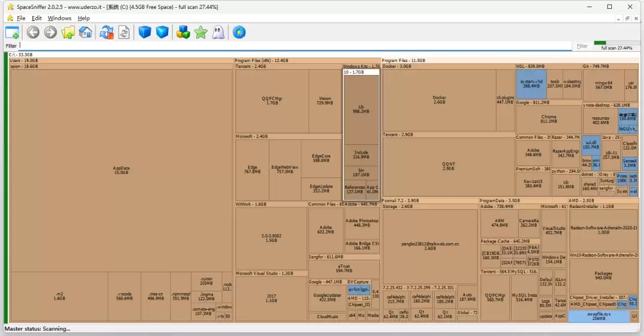Enable file classes style colored cubes icon

(183, 32)
